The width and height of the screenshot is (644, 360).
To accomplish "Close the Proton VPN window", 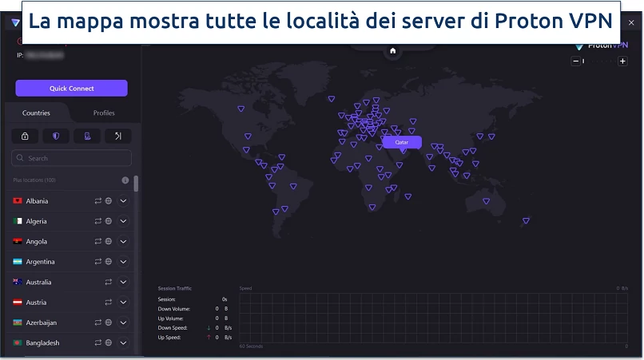I will pos(631,22).
